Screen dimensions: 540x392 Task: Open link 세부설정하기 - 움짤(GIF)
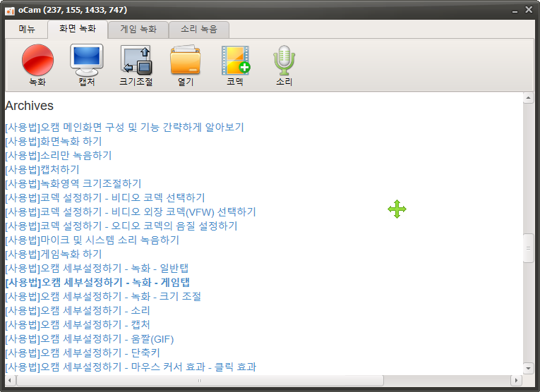(89, 339)
